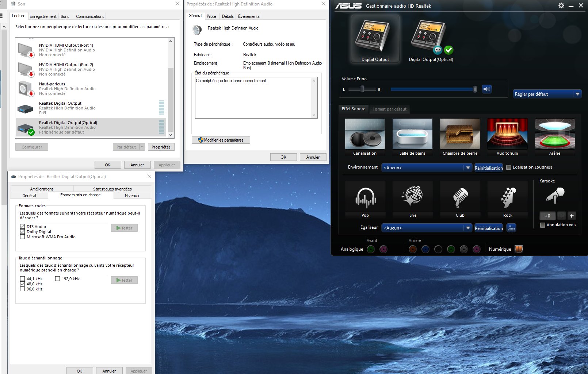Open the Statistiques avancées tab
588x374 pixels.
(112, 189)
